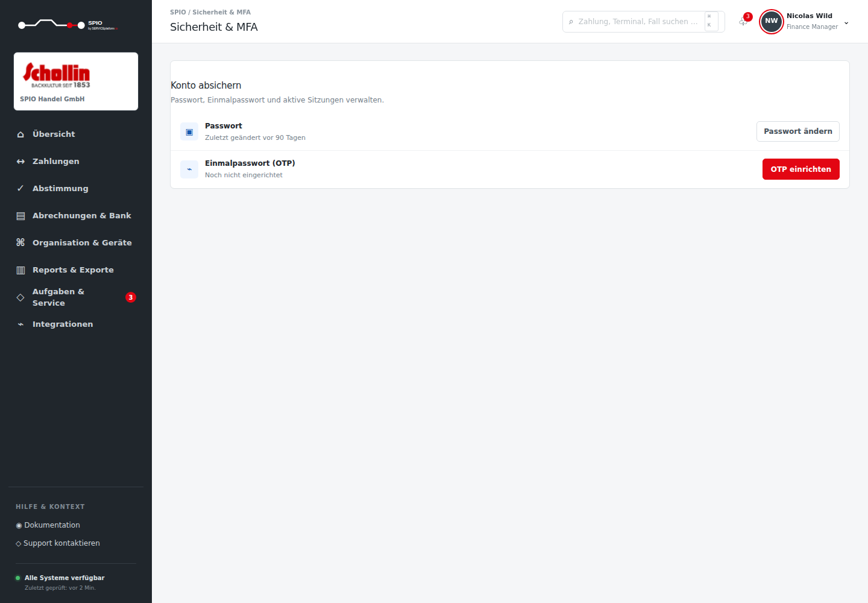The height and width of the screenshot is (603, 868).
Task: Click the Abrechnungen & Bank icon
Action: pos(20,216)
